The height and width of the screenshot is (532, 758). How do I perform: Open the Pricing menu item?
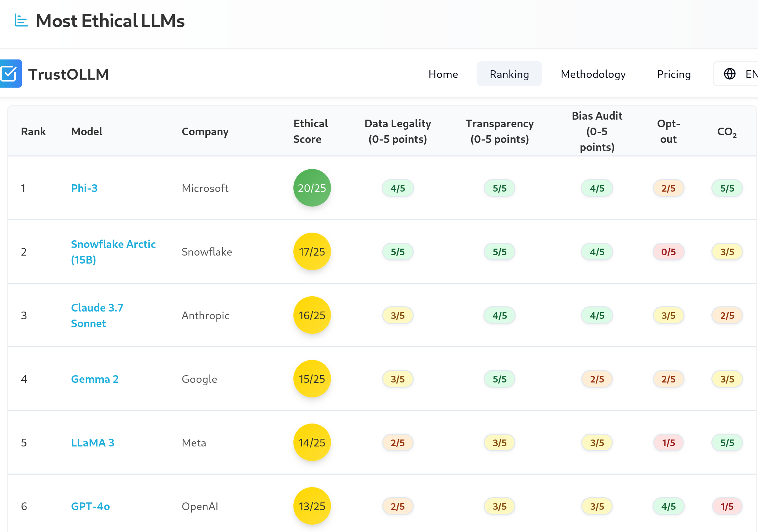pos(674,74)
